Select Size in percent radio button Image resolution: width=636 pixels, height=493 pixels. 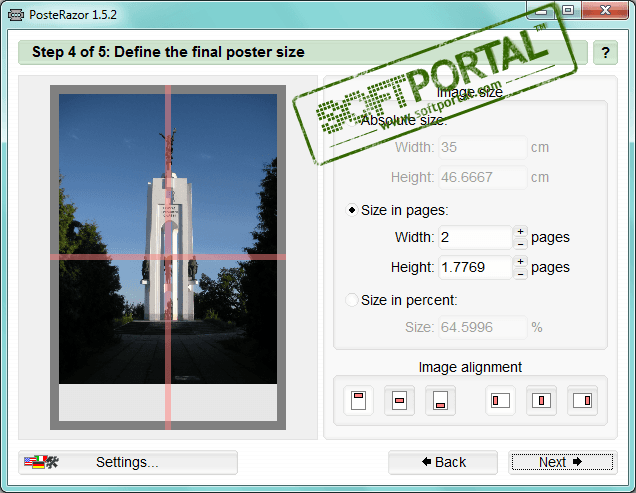[351, 300]
